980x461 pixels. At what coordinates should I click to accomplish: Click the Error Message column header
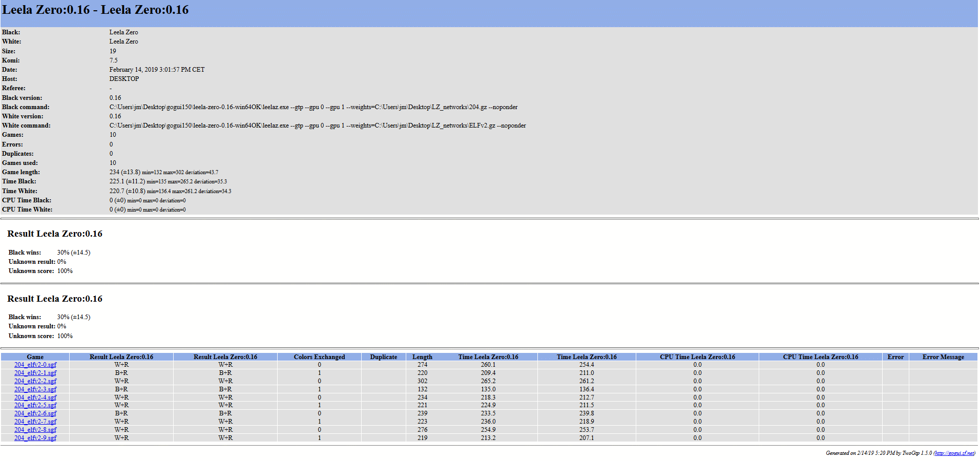943,357
